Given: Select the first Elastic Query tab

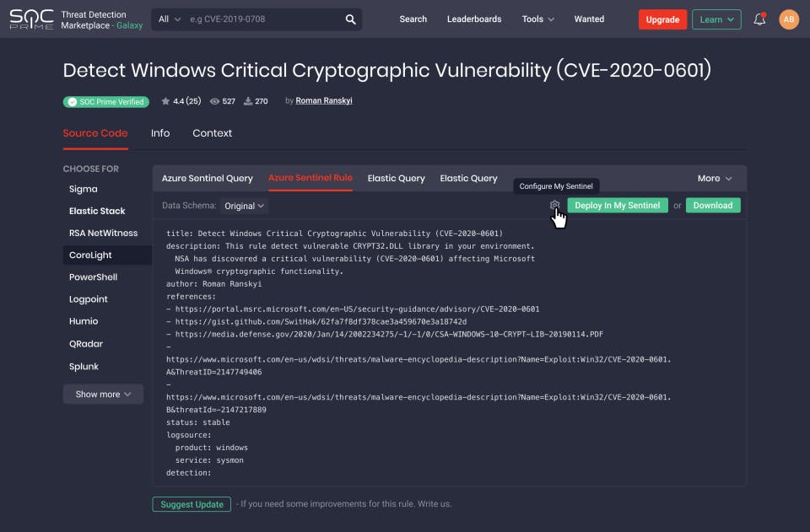Looking at the screenshot, I should click(396, 178).
